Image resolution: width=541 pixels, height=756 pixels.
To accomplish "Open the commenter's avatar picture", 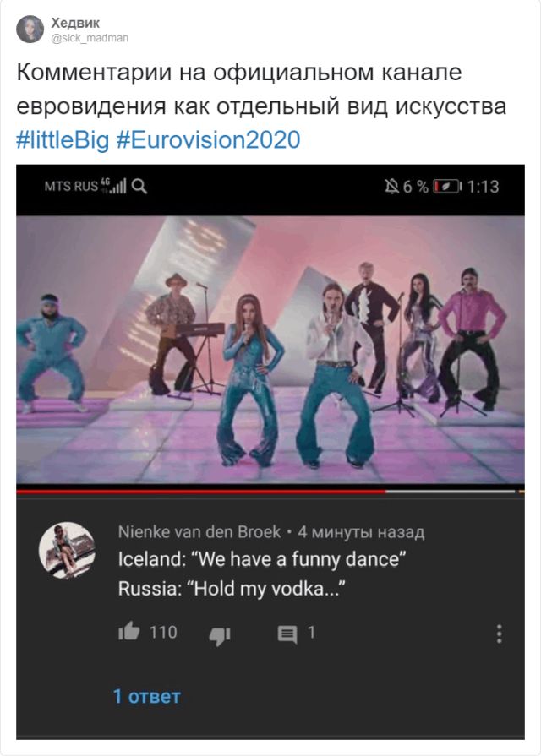I will 68,551.
